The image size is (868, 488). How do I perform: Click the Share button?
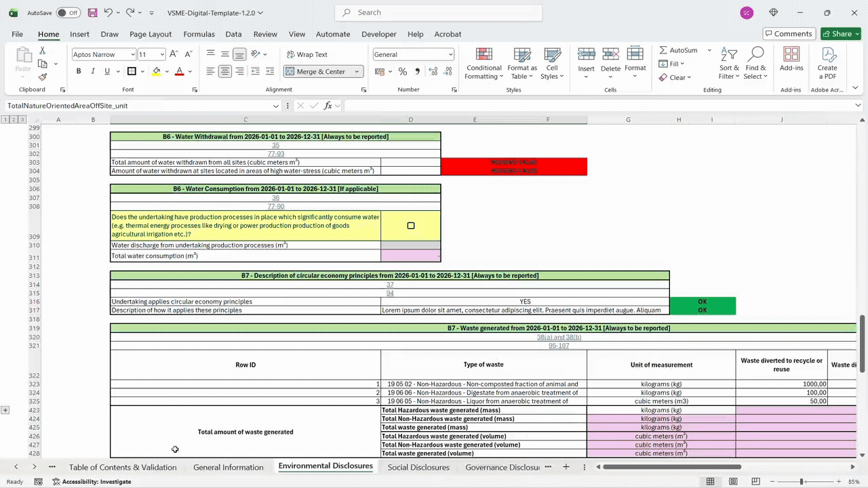tap(840, 34)
